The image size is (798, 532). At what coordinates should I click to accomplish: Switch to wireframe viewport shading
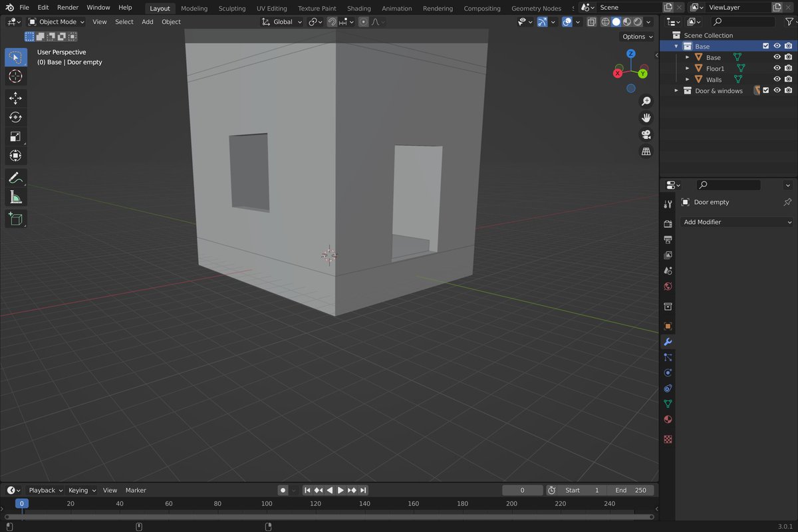point(606,22)
